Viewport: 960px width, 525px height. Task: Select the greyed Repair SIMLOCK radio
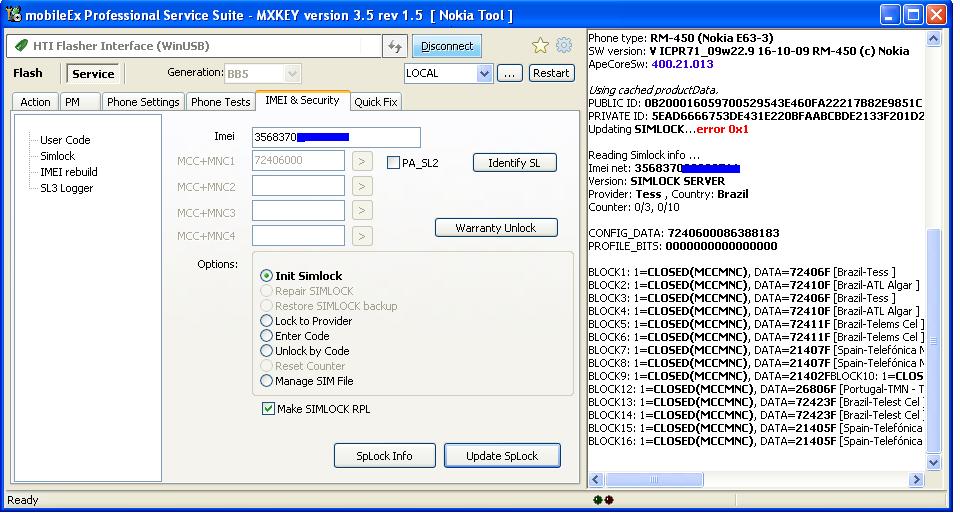(x=266, y=291)
